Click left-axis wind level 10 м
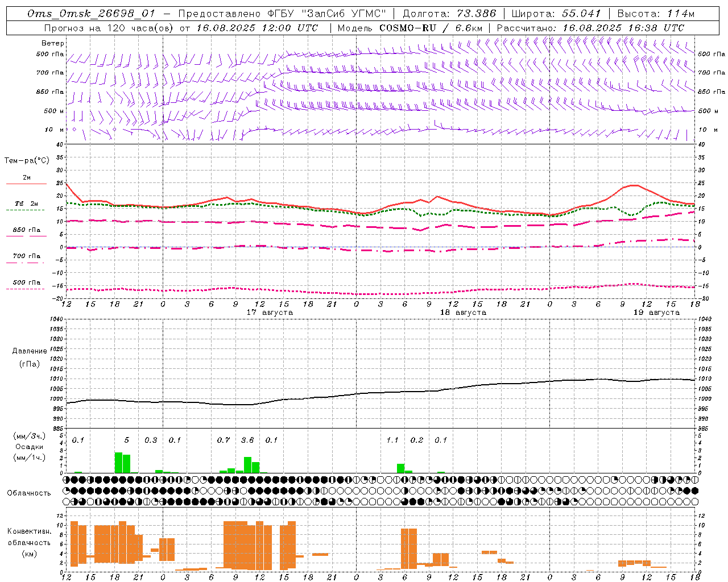The height and width of the screenshot is (582, 728). pyautogui.click(x=54, y=130)
